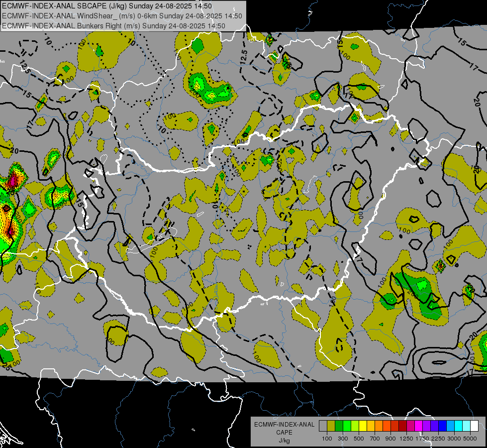Pick the purple legend swatch

(x=427, y=426)
